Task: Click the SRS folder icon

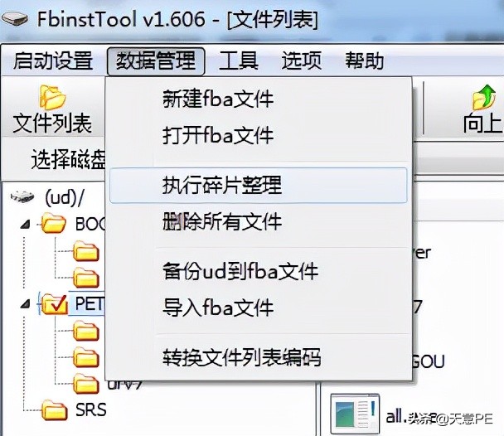Action: (55, 409)
